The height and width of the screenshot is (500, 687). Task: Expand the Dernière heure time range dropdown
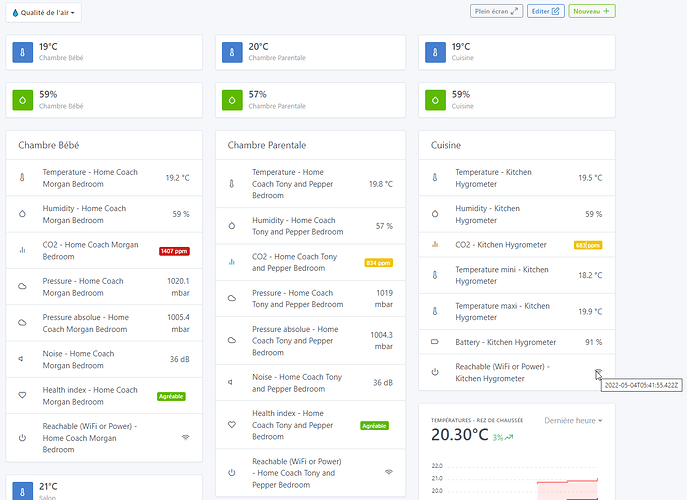pos(573,421)
